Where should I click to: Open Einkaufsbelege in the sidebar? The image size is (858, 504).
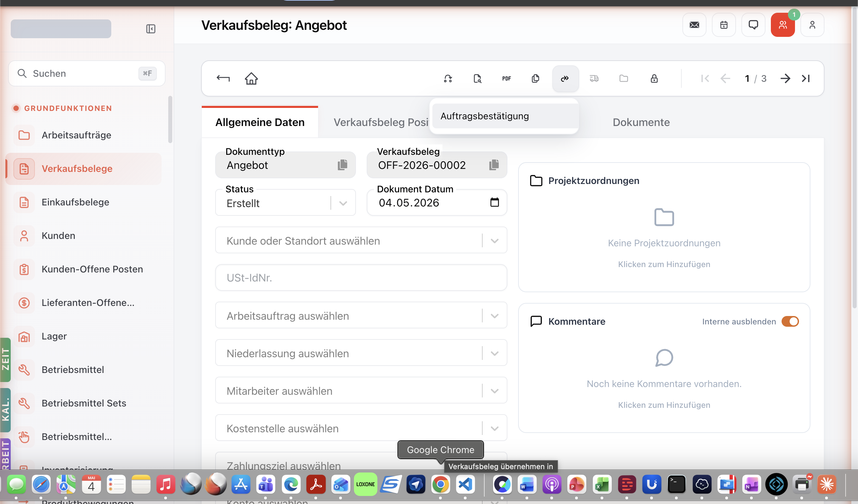click(84, 202)
